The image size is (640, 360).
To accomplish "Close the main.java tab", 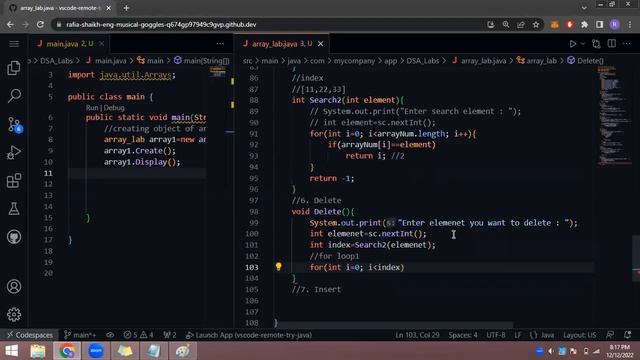I will click(101, 44).
